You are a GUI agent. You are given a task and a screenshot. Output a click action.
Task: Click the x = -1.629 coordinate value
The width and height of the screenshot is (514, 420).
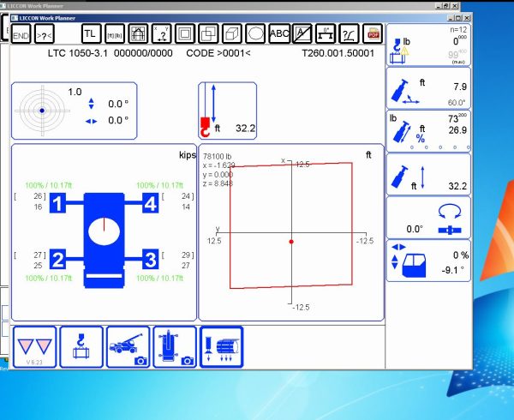[219, 165]
